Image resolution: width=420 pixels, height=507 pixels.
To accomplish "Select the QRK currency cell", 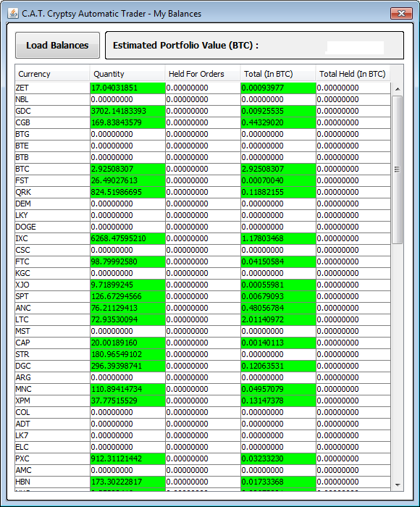I will (52, 193).
